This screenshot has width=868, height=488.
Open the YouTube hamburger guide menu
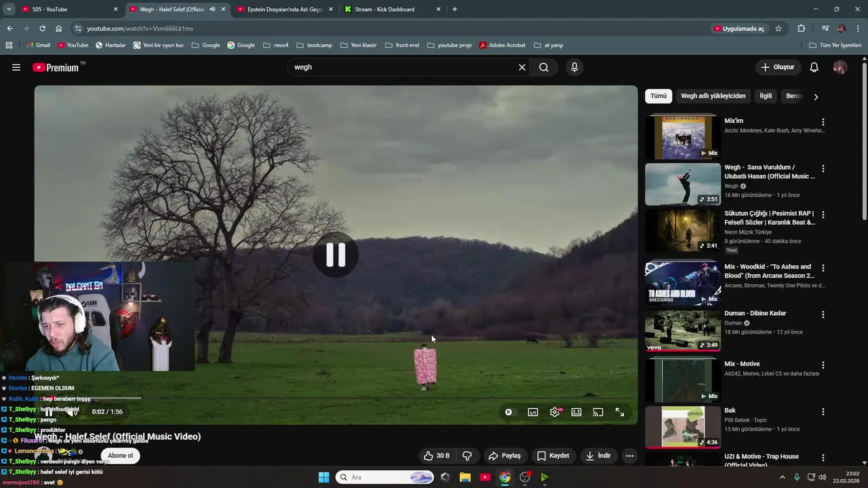point(16,67)
